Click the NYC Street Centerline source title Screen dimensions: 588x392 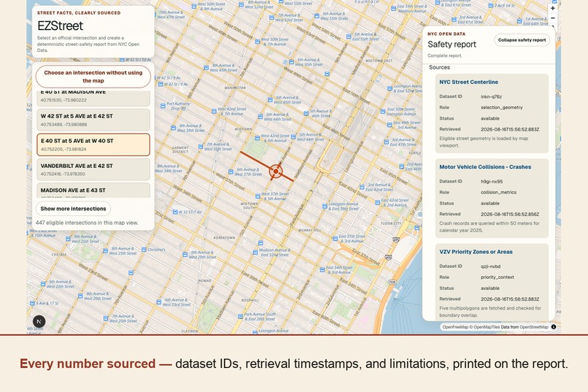[469, 82]
